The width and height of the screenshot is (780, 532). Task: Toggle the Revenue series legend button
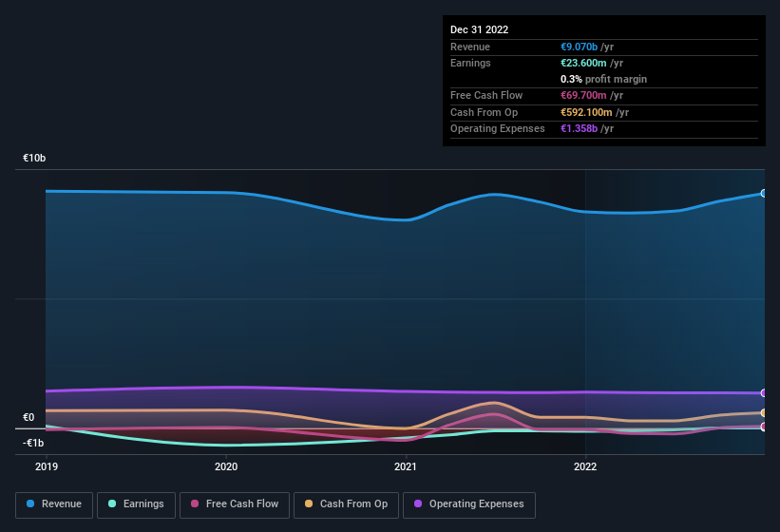click(54, 504)
